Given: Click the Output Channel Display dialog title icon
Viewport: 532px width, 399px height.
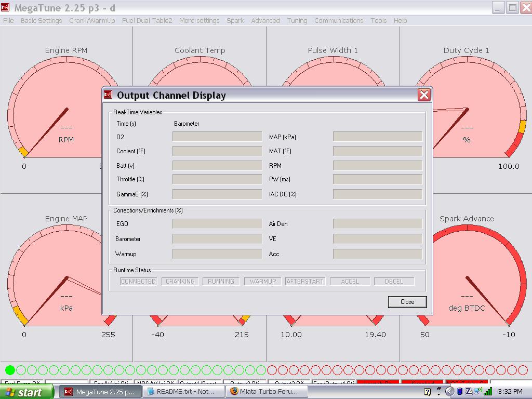Looking at the screenshot, I should pos(108,95).
